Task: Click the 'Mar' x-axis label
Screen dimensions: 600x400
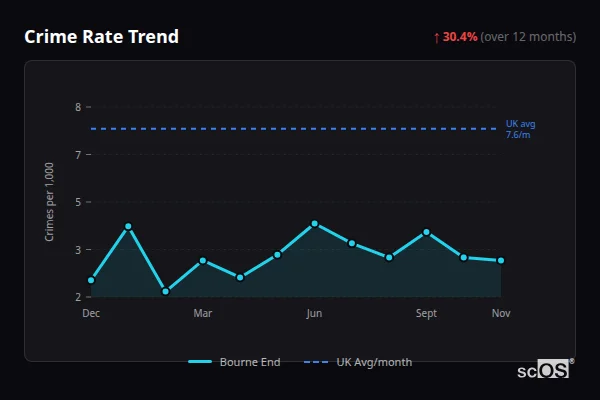Action: coord(203,313)
